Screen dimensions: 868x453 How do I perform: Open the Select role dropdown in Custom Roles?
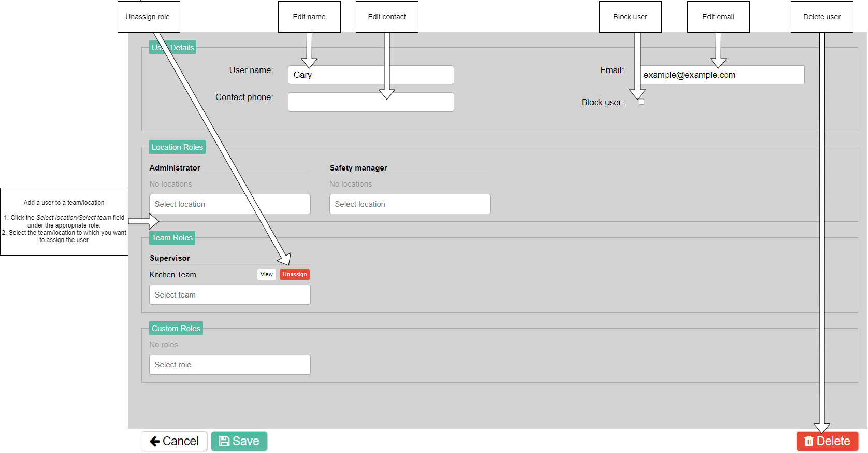[x=229, y=365]
